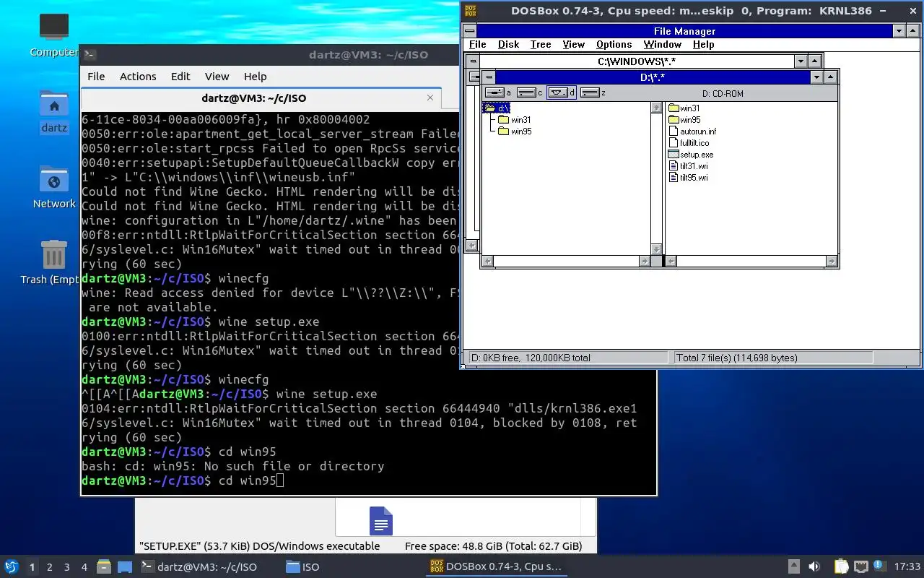Open Help menu in File Manager

pos(704,44)
